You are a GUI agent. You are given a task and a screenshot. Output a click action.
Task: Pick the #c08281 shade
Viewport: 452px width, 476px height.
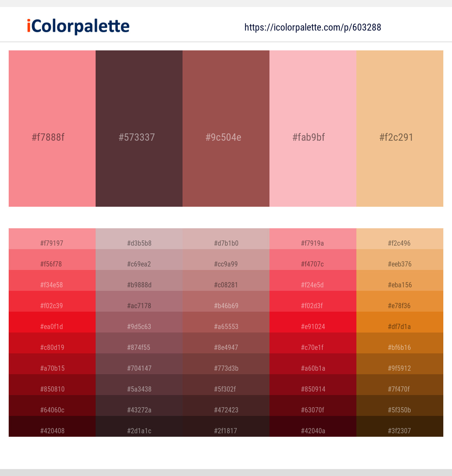tap(226, 280)
